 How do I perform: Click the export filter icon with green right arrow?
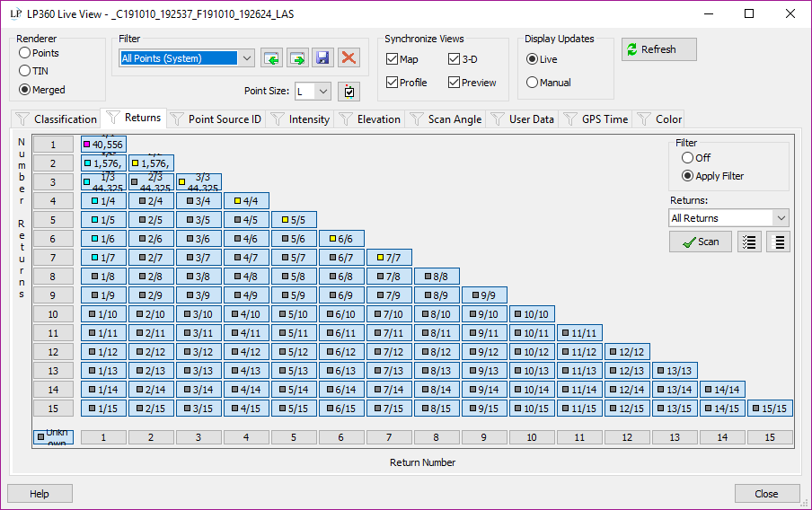coord(297,58)
